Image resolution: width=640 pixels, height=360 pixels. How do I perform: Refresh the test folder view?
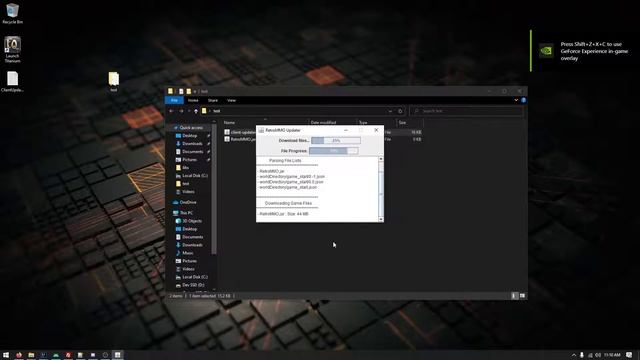pyautogui.click(x=400, y=111)
